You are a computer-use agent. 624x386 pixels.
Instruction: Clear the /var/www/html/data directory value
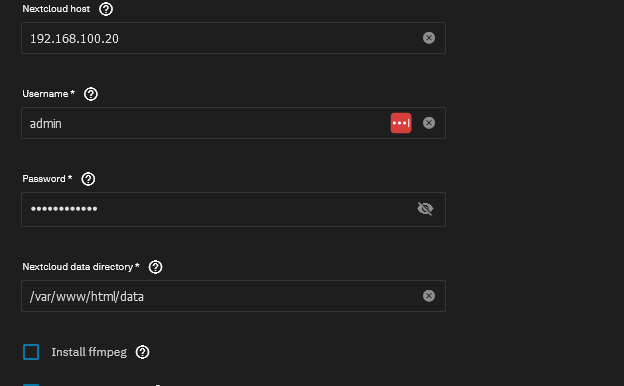click(x=429, y=296)
